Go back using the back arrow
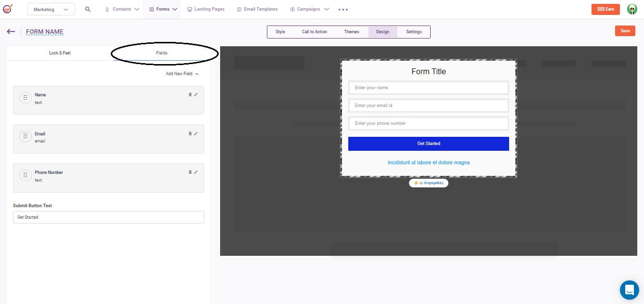 tap(11, 31)
